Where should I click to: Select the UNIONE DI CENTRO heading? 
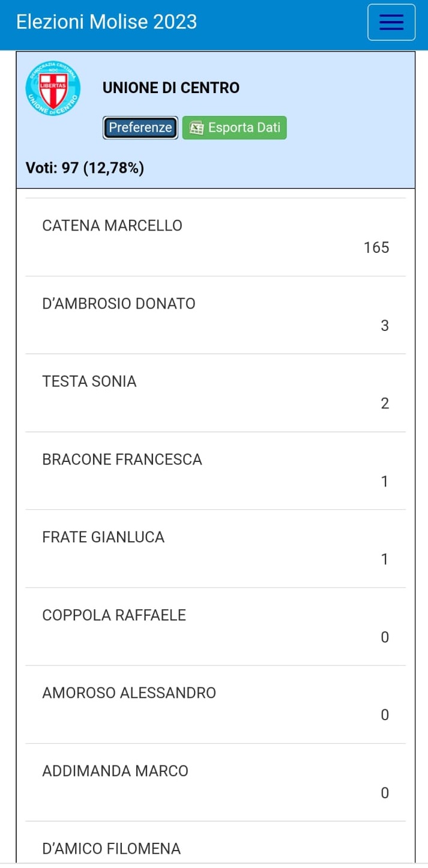point(171,88)
